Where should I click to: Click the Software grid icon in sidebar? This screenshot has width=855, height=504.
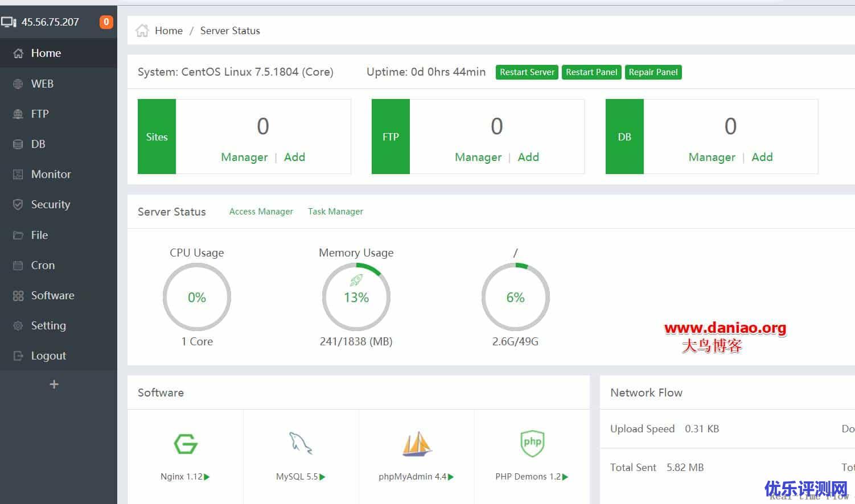[18, 295]
